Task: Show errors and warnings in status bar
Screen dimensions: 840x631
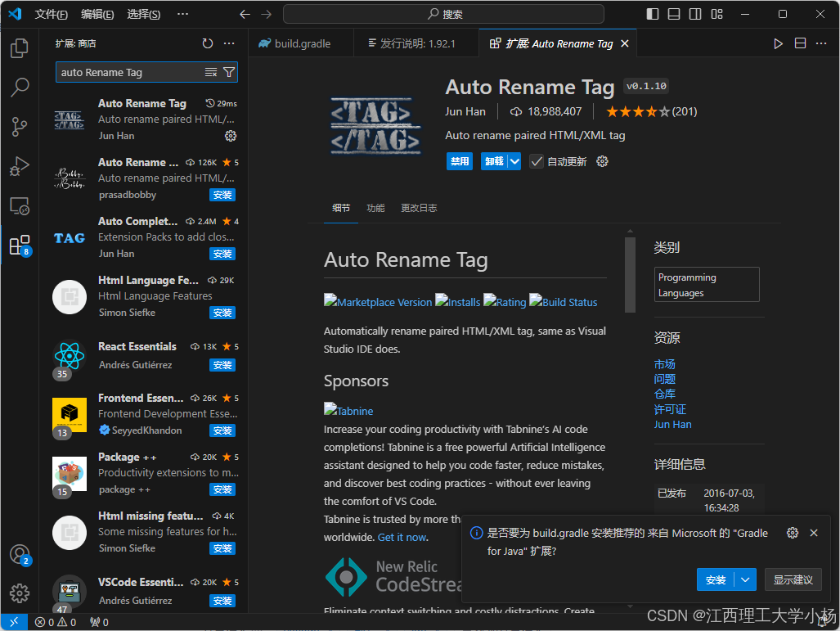Action: tap(56, 622)
